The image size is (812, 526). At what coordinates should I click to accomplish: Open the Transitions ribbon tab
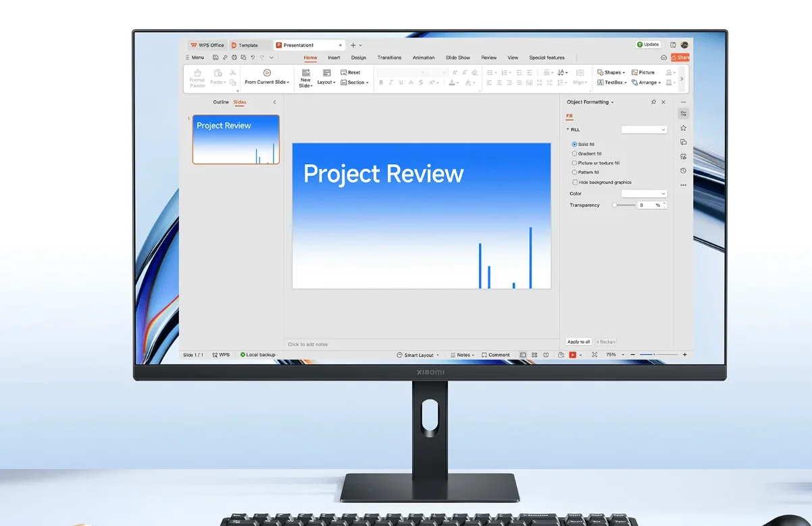[x=389, y=57]
